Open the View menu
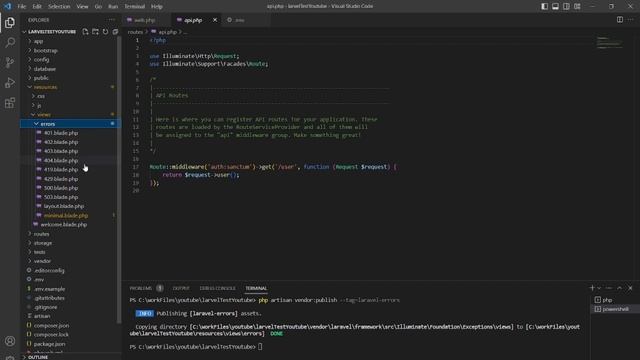This screenshot has width=640, height=360. pyautogui.click(x=82, y=6)
